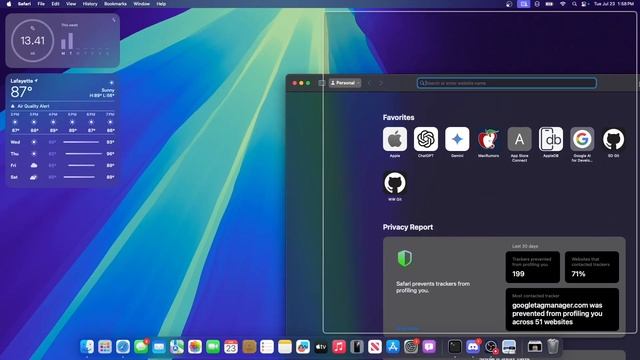This screenshot has width=640, height=360.
Task: Open Calendar from the Dock
Action: [x=231, y=347]
